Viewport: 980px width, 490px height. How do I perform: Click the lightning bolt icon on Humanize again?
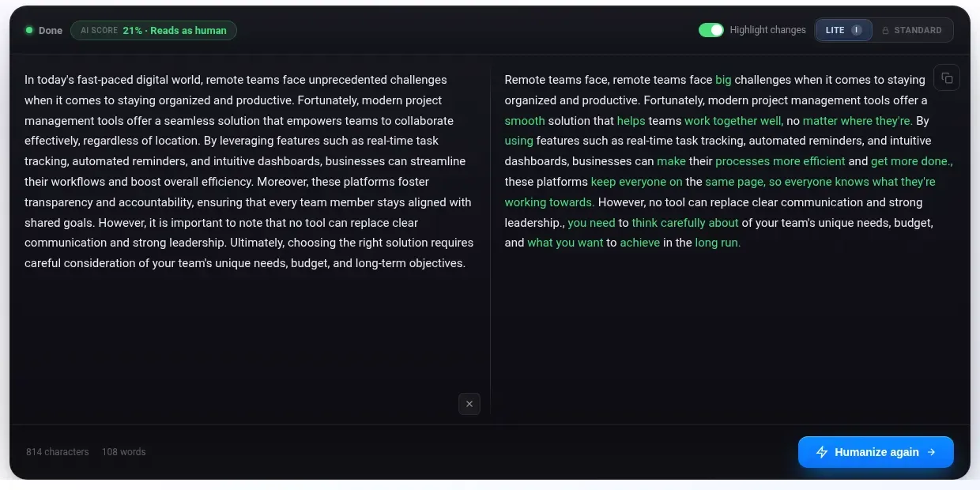(822, 452)
